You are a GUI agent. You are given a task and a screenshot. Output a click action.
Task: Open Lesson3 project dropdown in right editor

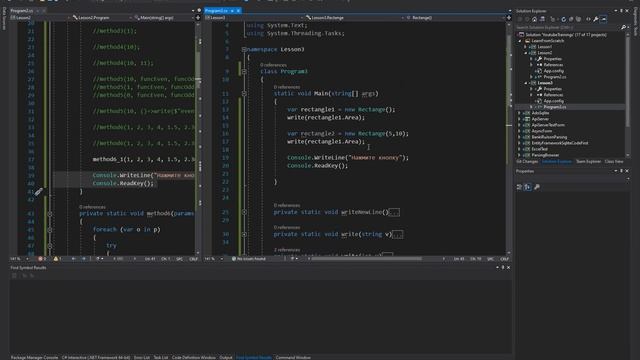click(x=253, y=18)
